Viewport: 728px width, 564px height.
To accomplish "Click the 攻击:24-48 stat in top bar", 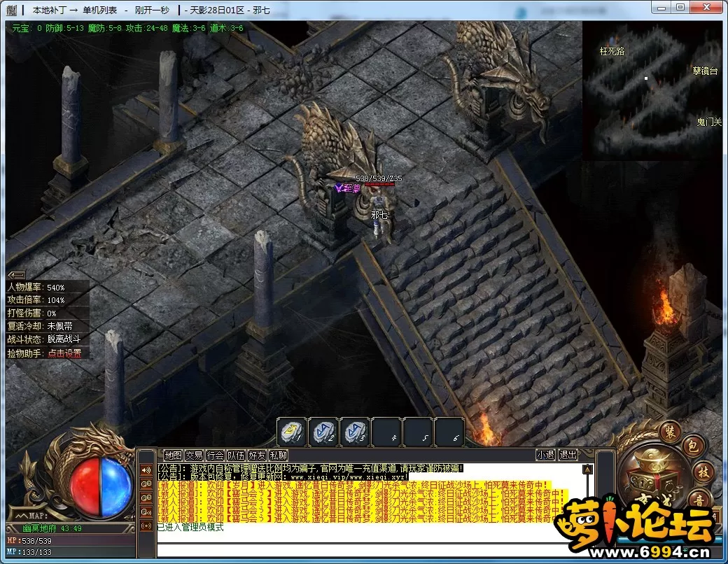I will pyautogui.click(x=147, y=28).
